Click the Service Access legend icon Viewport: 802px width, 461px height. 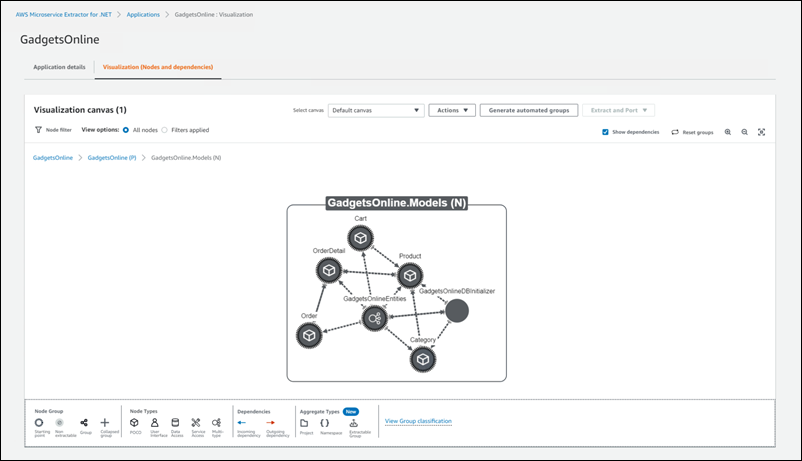[196, 423]
